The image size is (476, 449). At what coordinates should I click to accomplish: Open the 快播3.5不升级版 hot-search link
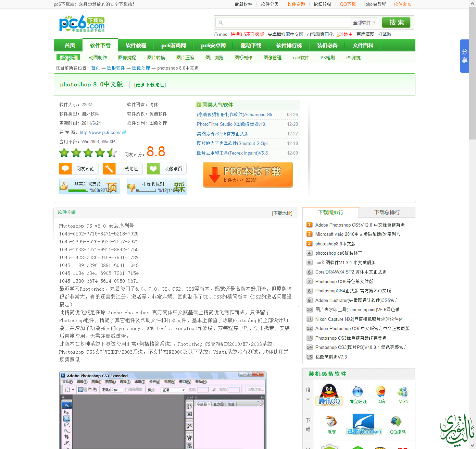click(x=247, y=34)
